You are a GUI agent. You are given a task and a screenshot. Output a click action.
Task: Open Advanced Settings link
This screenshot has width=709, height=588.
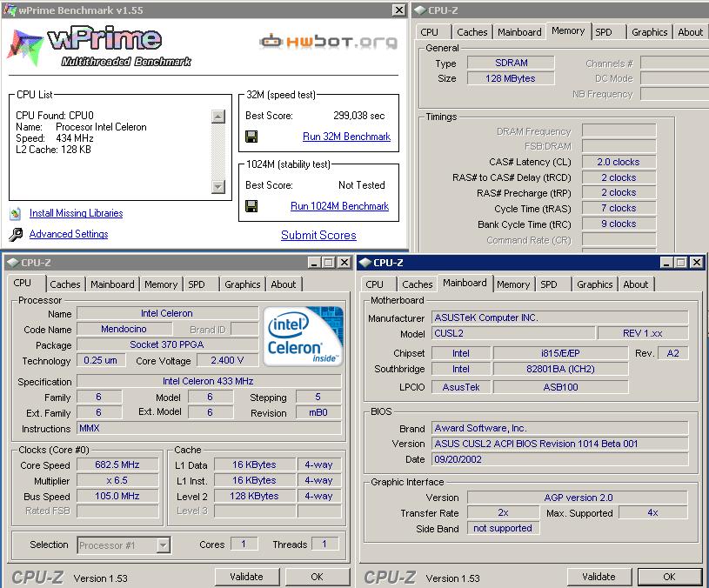pyautogui.click(x=69, y=234)
